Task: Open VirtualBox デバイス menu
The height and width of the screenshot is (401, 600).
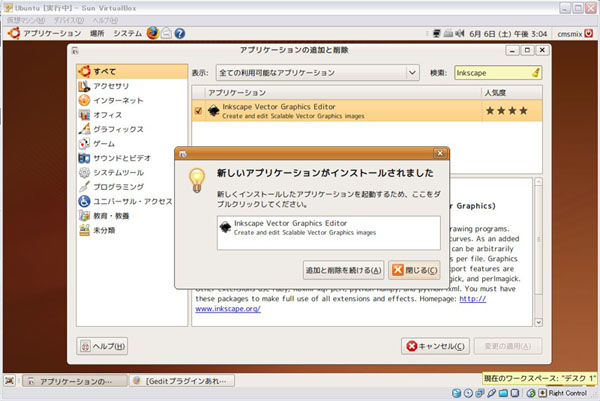Action: 69,20
